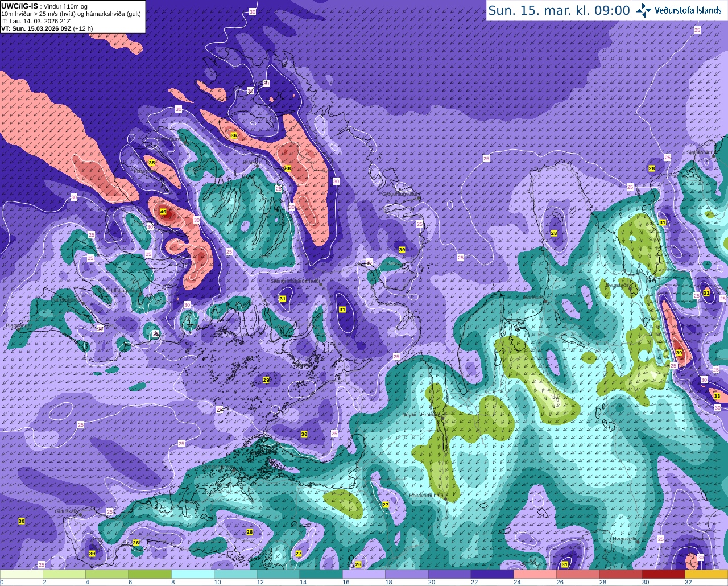Click the yellow 29 gust marker

(x=266, y=380)
